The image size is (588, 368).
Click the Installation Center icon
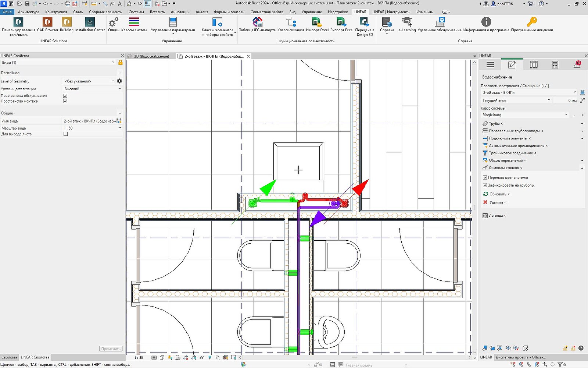tap(90, 22)
